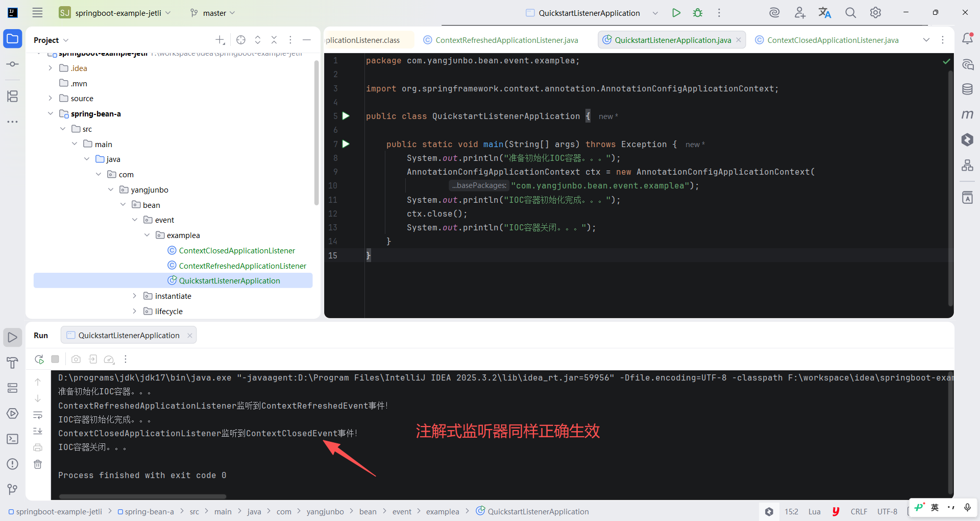The width and height of the screenshot is (980, 521).
Task: Click console horizontal scrollbar
Action: pyautogui.click(x=142, y=496)
